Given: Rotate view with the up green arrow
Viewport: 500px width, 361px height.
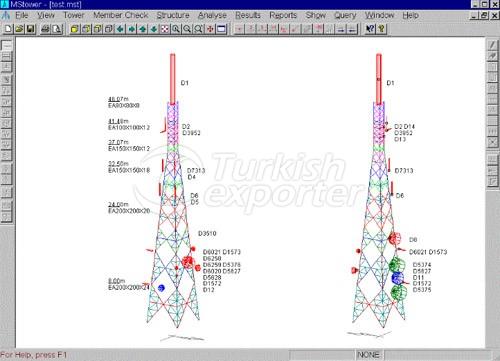Looking at the screenshot, I should pyautogui.click(x=143, y=29).
